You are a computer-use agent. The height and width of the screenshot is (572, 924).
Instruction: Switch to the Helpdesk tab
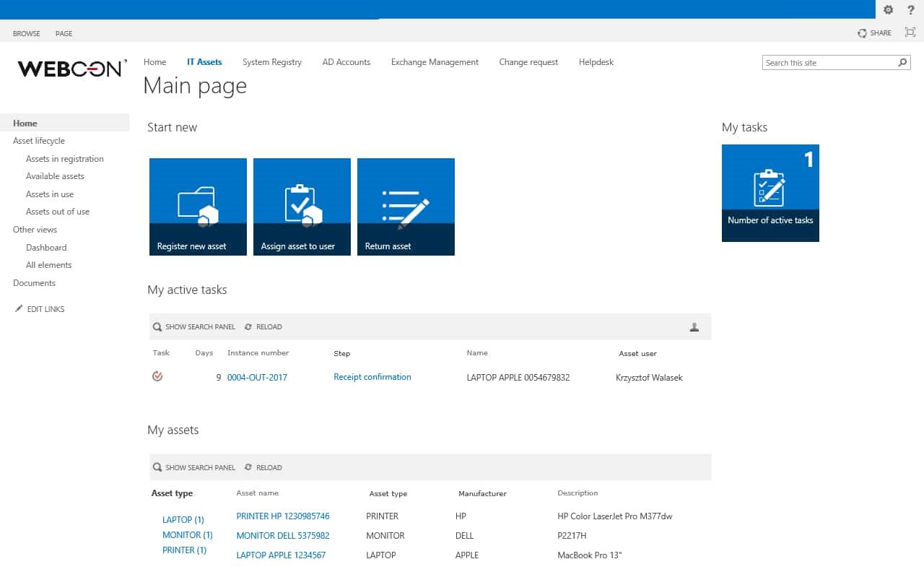[596, 62]
